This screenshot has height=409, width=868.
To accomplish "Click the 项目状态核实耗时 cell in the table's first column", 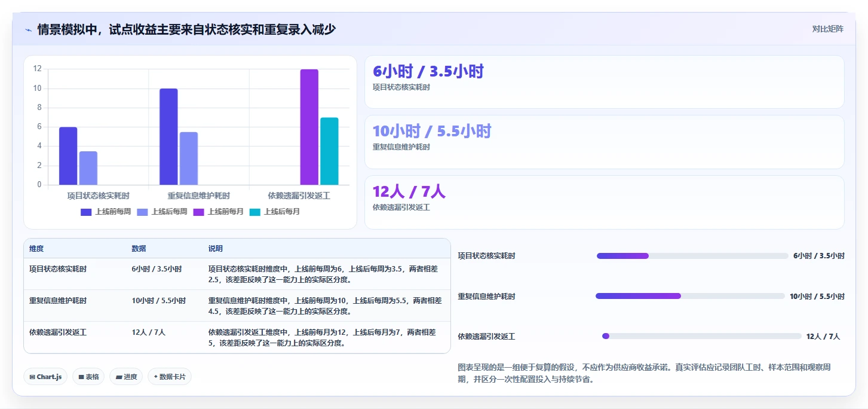I will tap(58, 269).
